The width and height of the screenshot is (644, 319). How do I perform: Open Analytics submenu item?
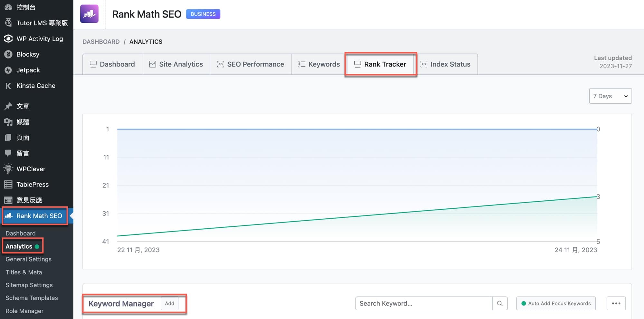[x=19, y=246]
